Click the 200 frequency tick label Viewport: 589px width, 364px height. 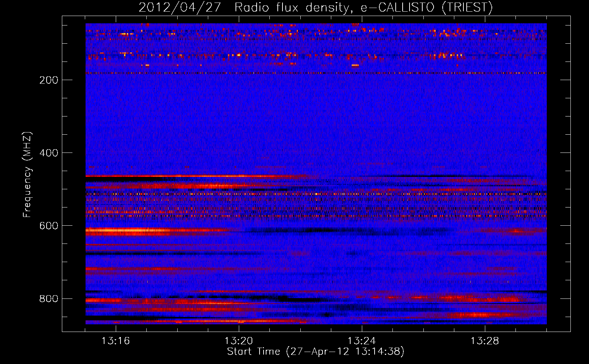point(49,80)
